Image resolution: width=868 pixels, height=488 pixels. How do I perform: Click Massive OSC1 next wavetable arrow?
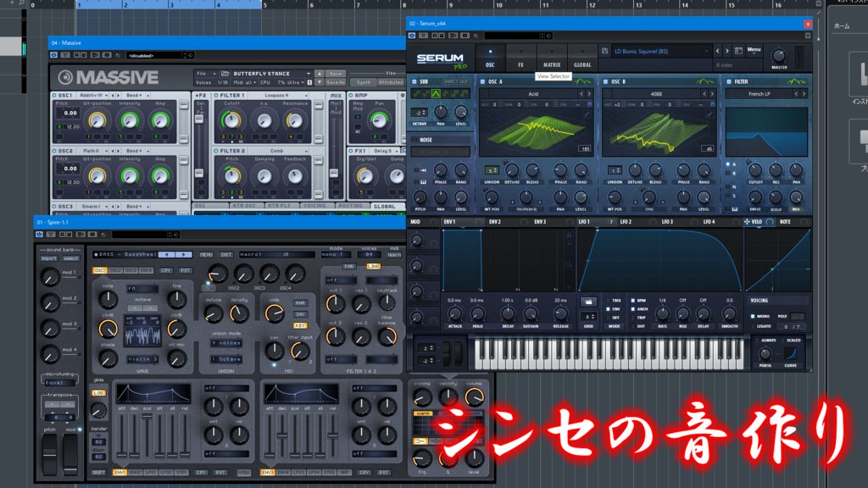tap(118, 95)
